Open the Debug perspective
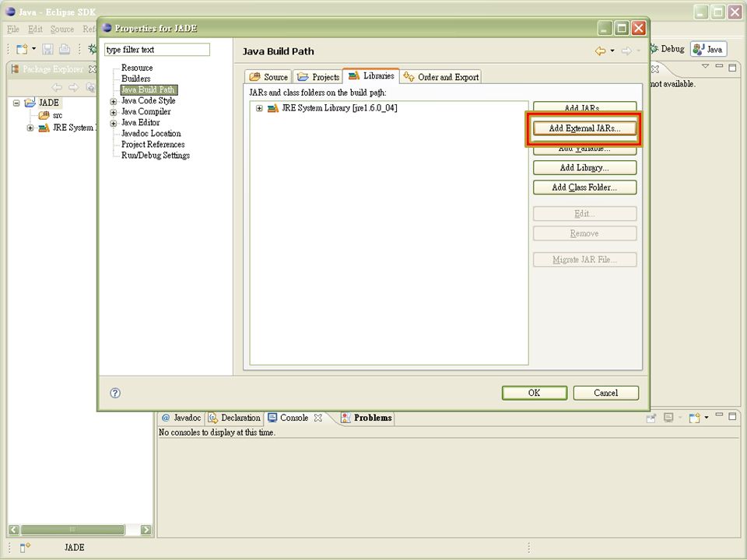 [x=668, y=48]
